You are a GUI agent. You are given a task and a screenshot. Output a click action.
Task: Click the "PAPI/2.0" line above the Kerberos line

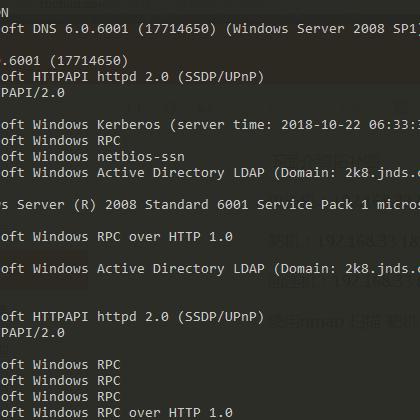pos(32,93)
